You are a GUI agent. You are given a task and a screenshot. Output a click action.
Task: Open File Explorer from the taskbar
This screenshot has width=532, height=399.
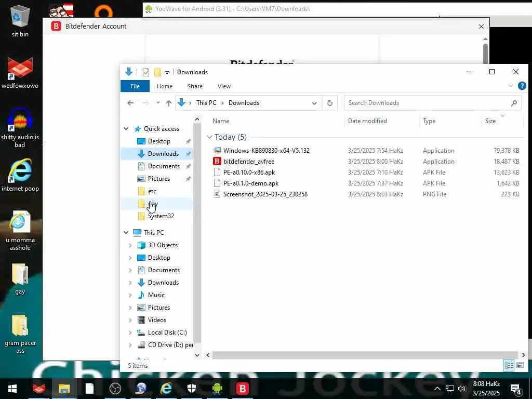[64, 389]
